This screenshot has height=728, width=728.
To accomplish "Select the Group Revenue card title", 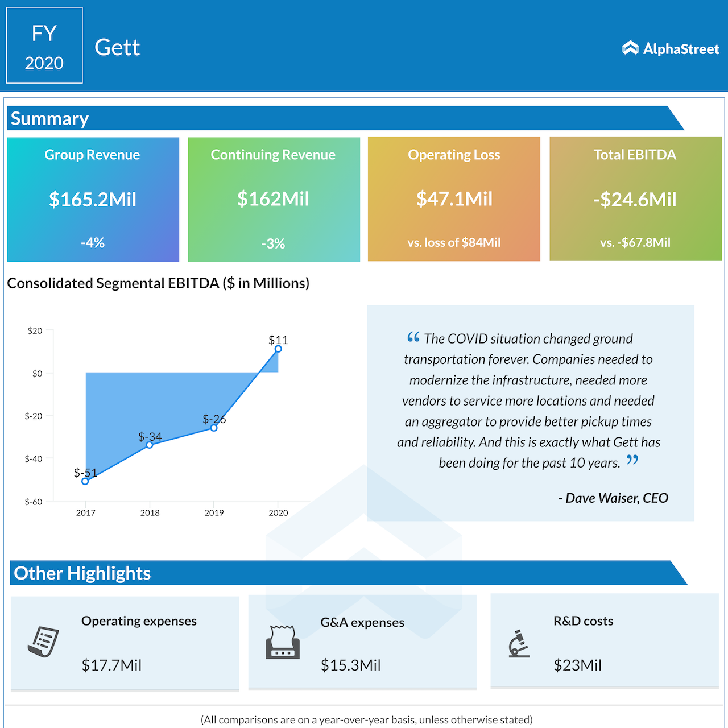I will 92,155.
